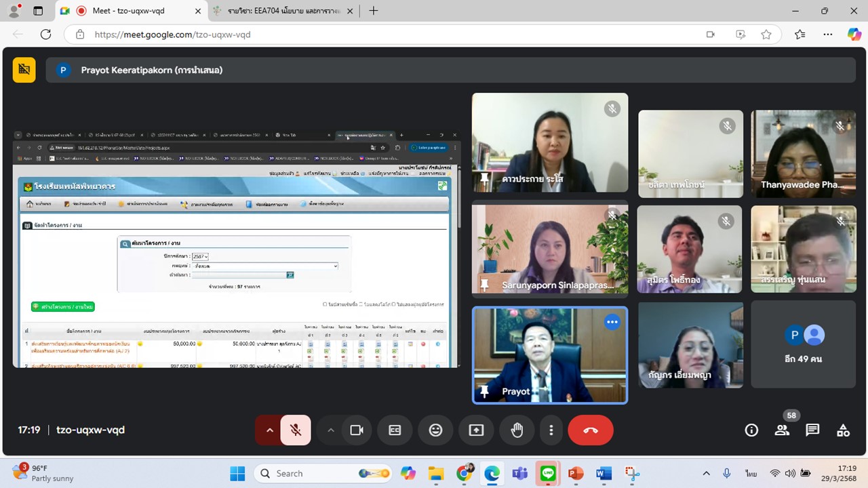Leave the call with red hang-up button
This screenshot has height=488, width=868.
[x=591, y=430]
